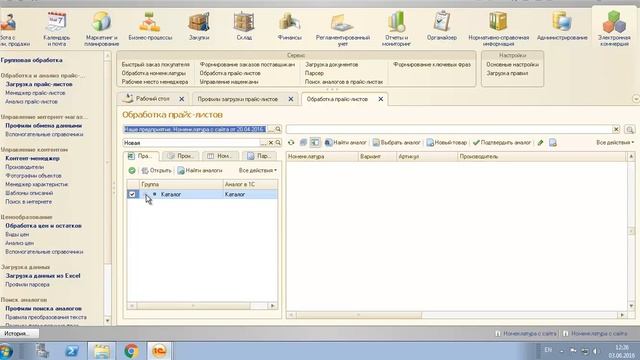The image size is (640, 360).
Task: Click the Найти аналог toolbar button
Action: tap(345, 142)
